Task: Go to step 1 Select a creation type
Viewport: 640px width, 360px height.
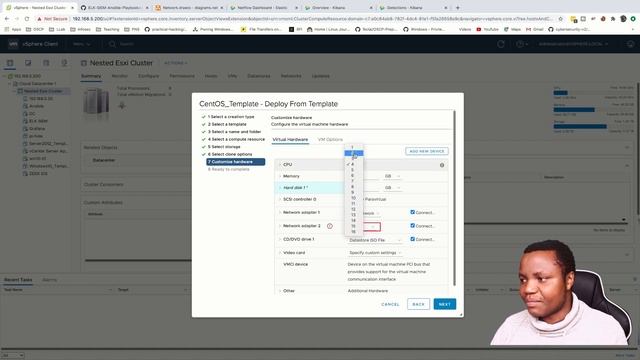Action: [231, 117]
